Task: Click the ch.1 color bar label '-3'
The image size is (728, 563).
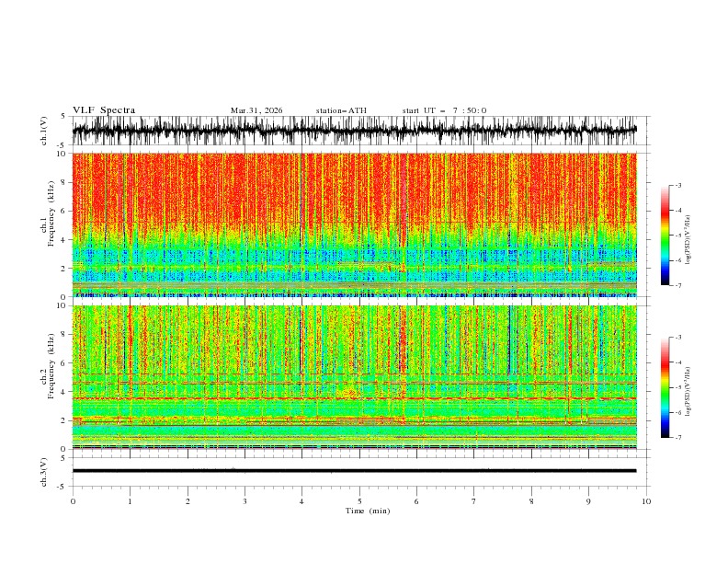Action: 677,185
